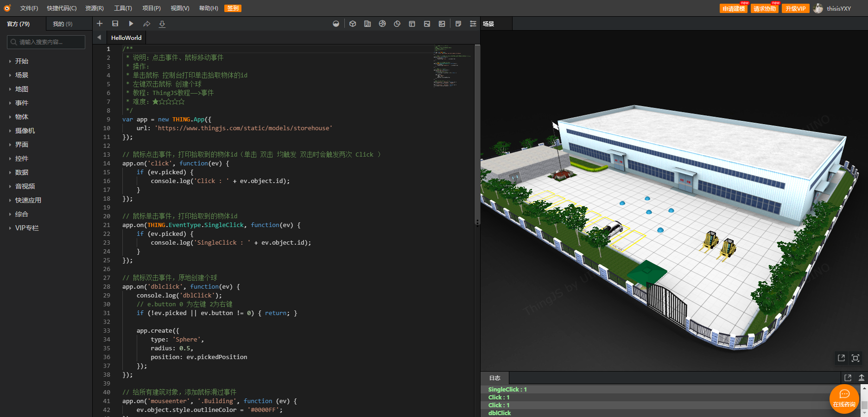Click the orange 签到 check-in button
The width and height of the screenshot is (868, 417).
pyautogui.click(x=233, y=8)
